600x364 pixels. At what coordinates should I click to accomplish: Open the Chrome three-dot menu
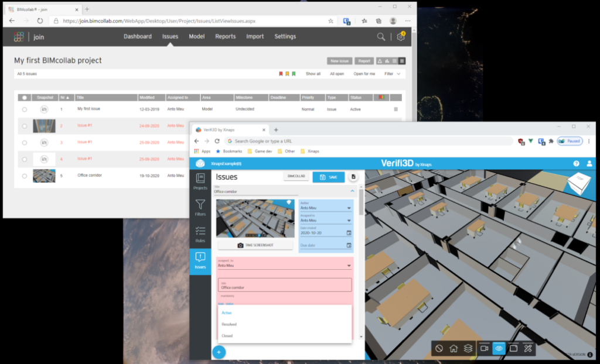(589, 141)
